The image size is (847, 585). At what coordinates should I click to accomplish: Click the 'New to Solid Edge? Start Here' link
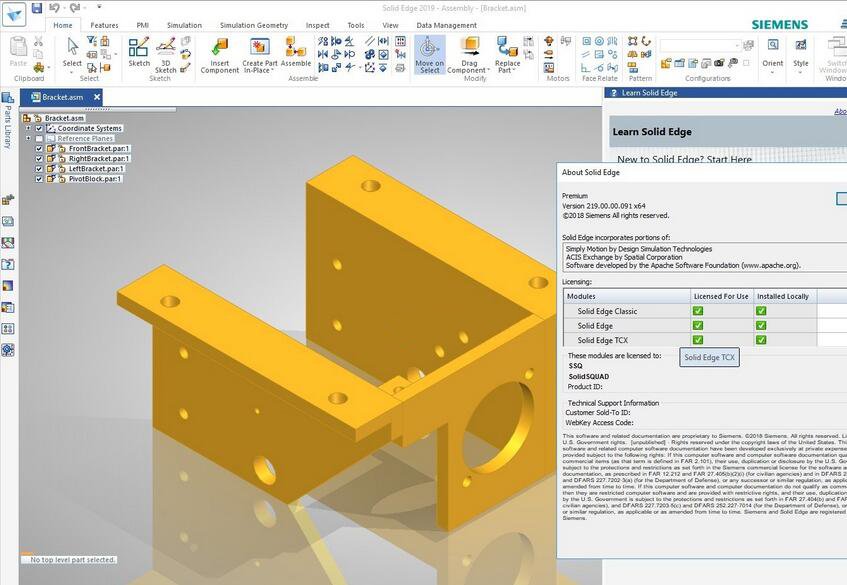[x=684, y=159]
